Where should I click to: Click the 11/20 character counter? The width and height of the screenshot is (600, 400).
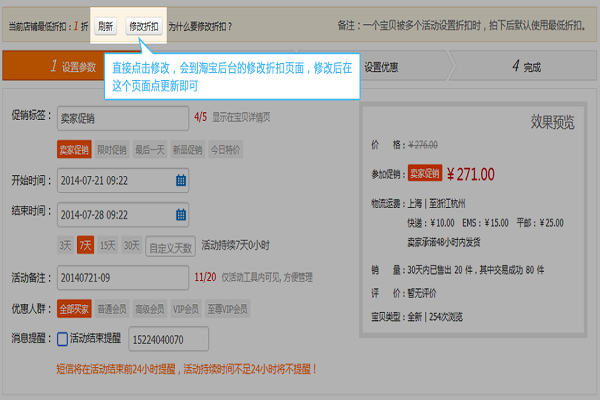click(205, 277)
